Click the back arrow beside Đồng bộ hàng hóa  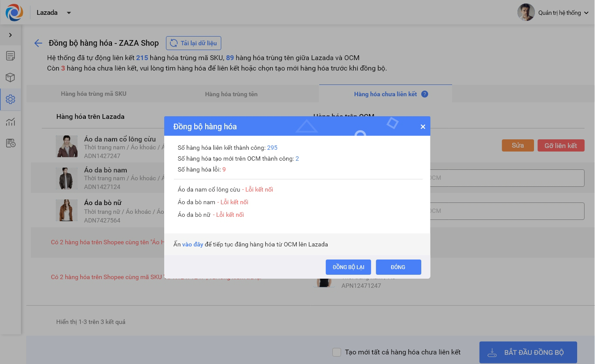[38, 43]
